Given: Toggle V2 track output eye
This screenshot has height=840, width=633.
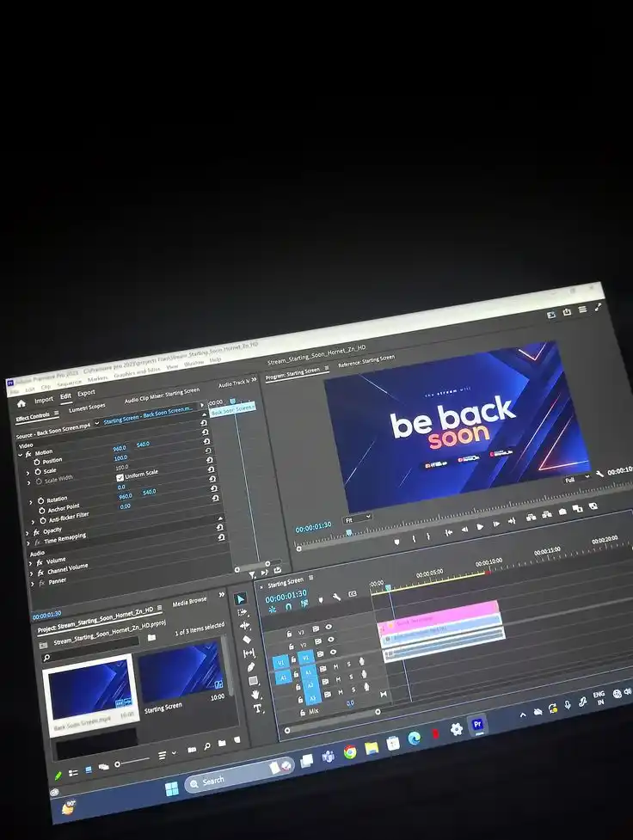Looking at the screenshot, I should click(331, 640).
